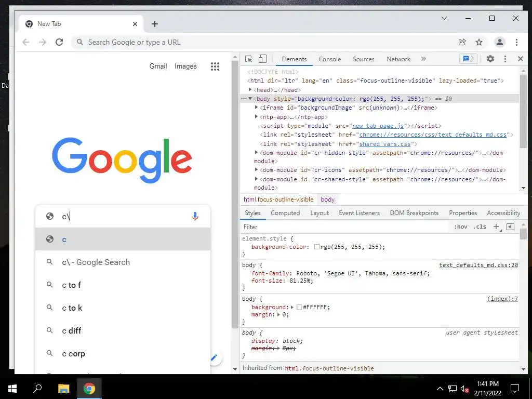The width and height of the screenshot is (532, 399).
Task: Toggle the .cls classes button
Action: (480, 227)
